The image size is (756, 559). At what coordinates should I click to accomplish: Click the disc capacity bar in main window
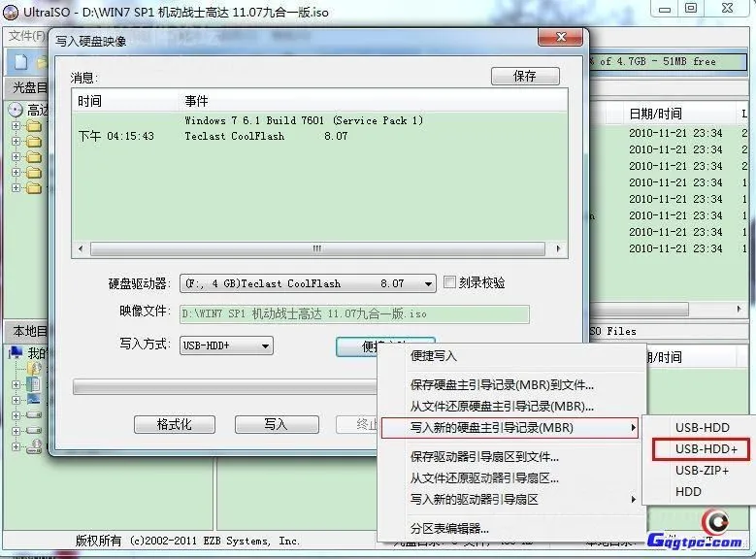tap(668, 62)
